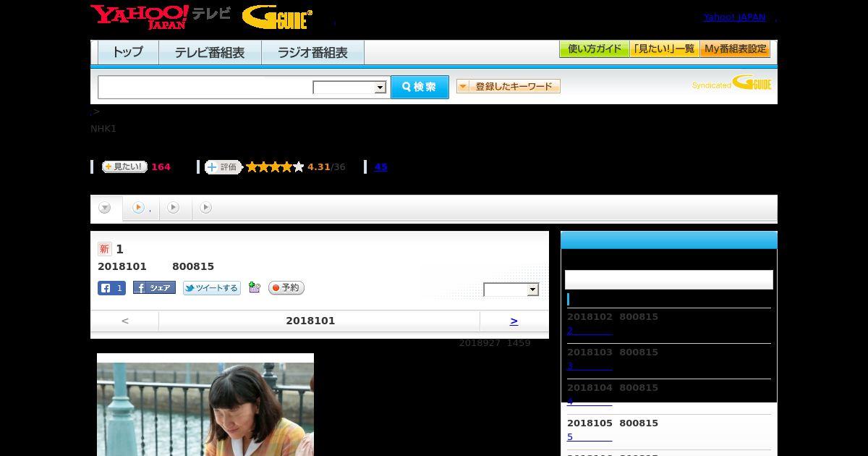Viewport: 868px width, 456px height.
Task: Select the fourth tab with grey play icon
Action: [206, 208]
